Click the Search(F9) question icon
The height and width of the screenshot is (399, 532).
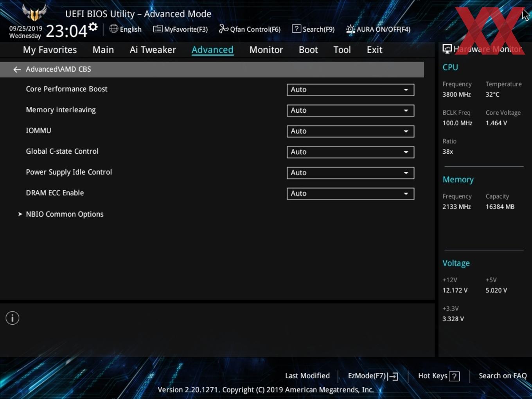(297, 29)
